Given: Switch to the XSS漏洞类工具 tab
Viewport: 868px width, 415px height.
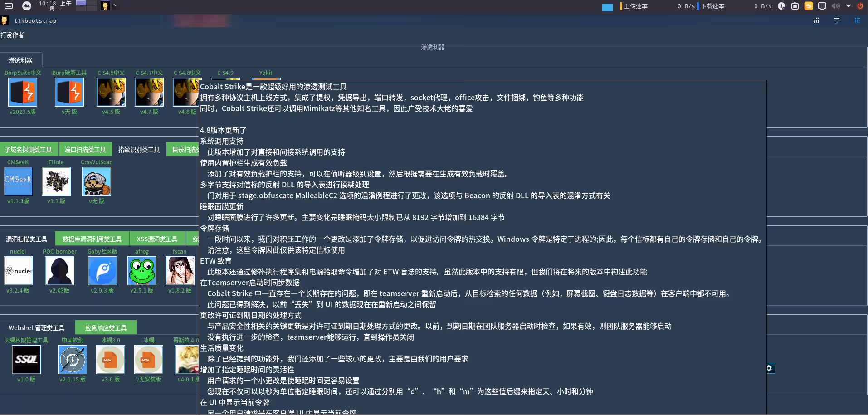Looking at the screenshot, I should (157, 239).
